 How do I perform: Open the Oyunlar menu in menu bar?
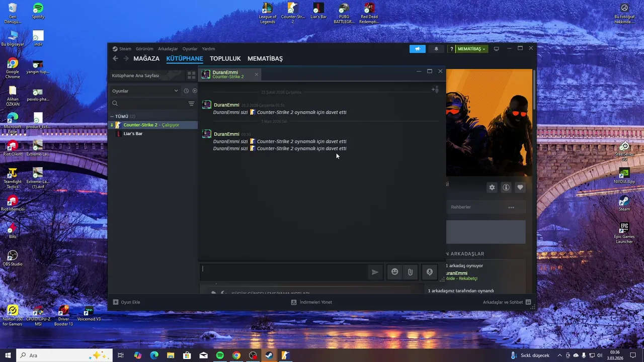tap(190, 49)
